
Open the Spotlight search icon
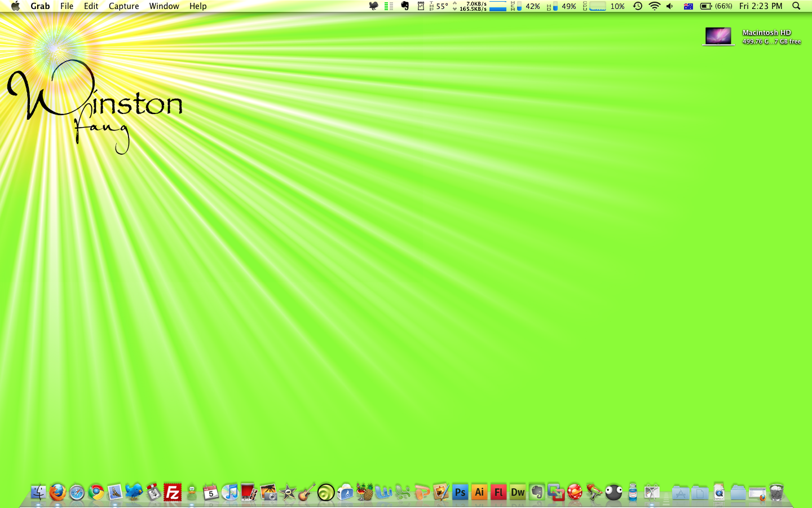pos(796,6)
